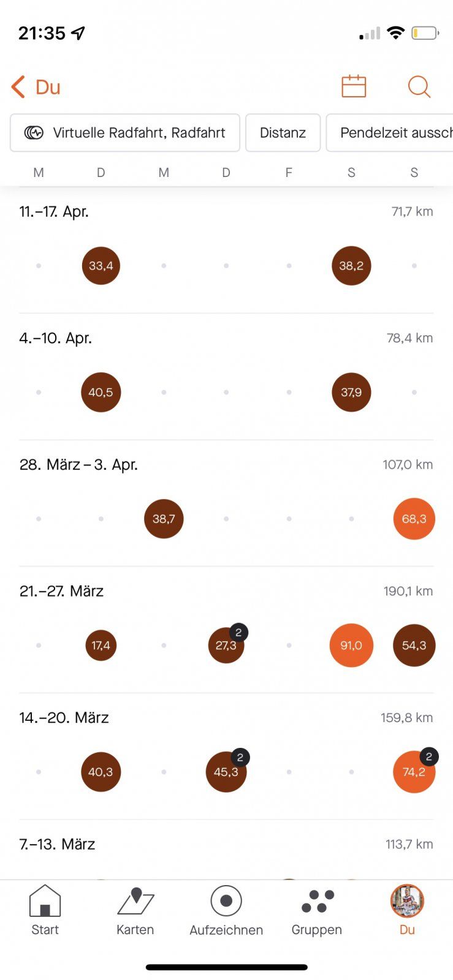Select the 40,5 km Tuesday ride
This screenshot has width=453, height=980.
(101, 392)
